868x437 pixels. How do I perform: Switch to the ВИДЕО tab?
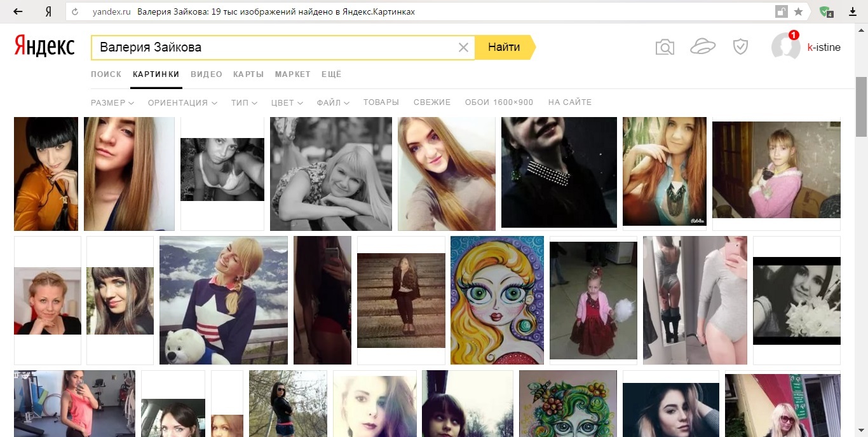207,74
